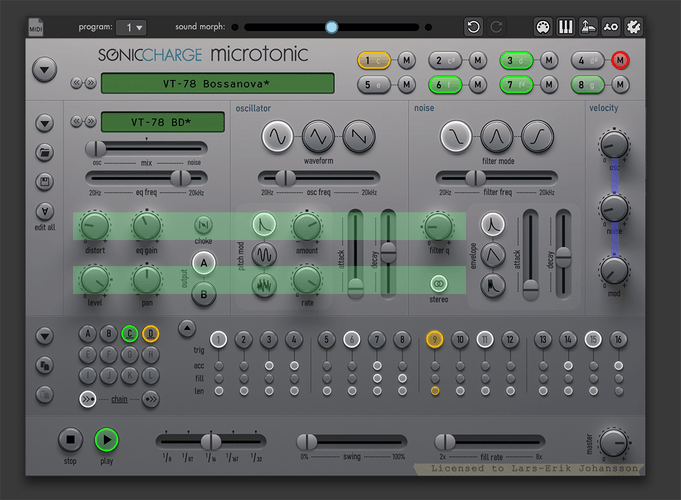Toggle the stereo noise button
Screen dimensions: 681x500
439,284
